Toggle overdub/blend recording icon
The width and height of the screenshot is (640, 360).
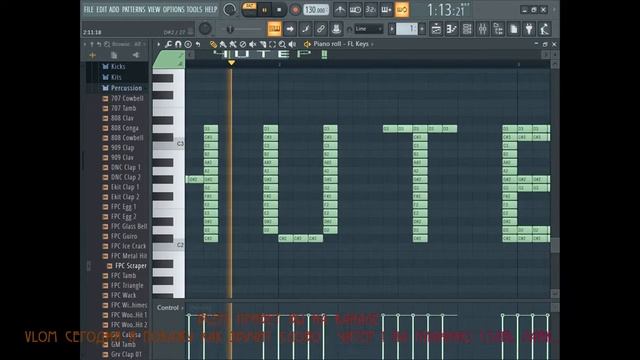coord(386,10)
